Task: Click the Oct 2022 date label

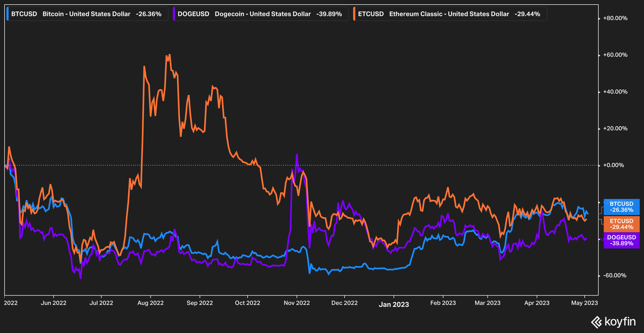Action: point(248,303)
